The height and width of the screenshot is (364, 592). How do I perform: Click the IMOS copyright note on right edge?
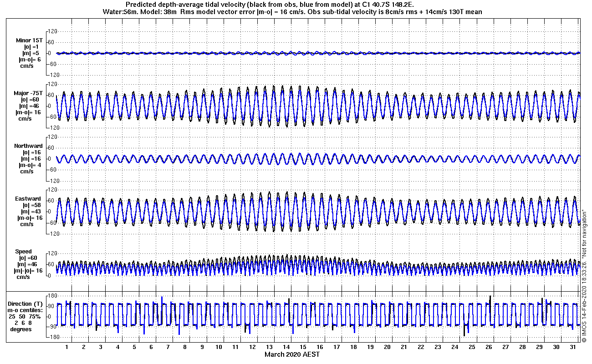click(585, 275)
